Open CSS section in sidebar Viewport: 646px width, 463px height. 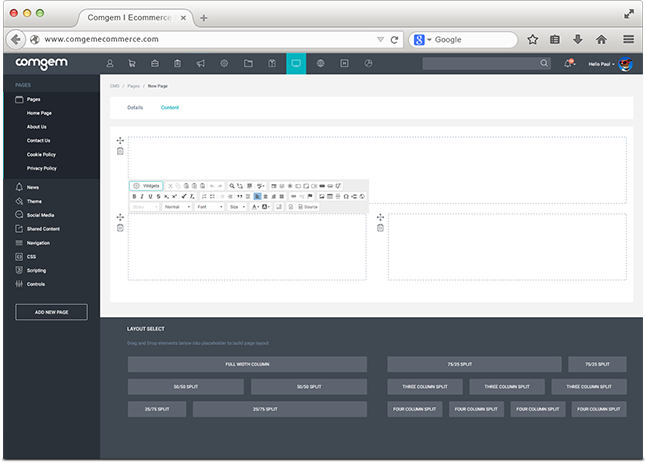[x=31, y=257]
